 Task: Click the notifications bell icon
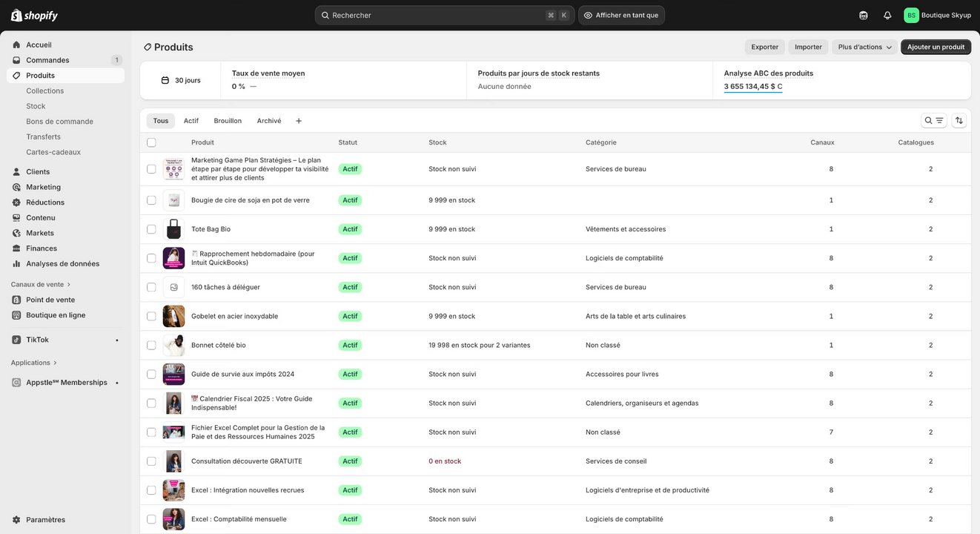[887, 16]
